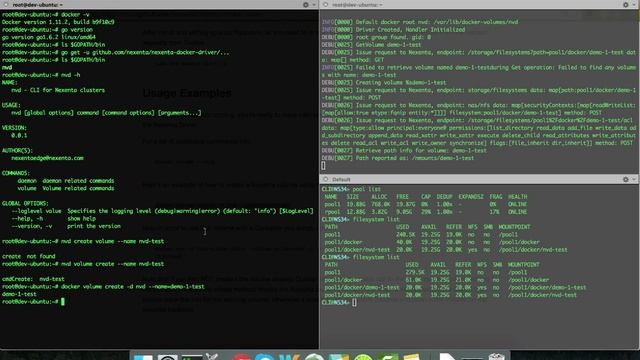Click the version number '0.0.1'
This screenshot has height=360, width=640.
19,136
